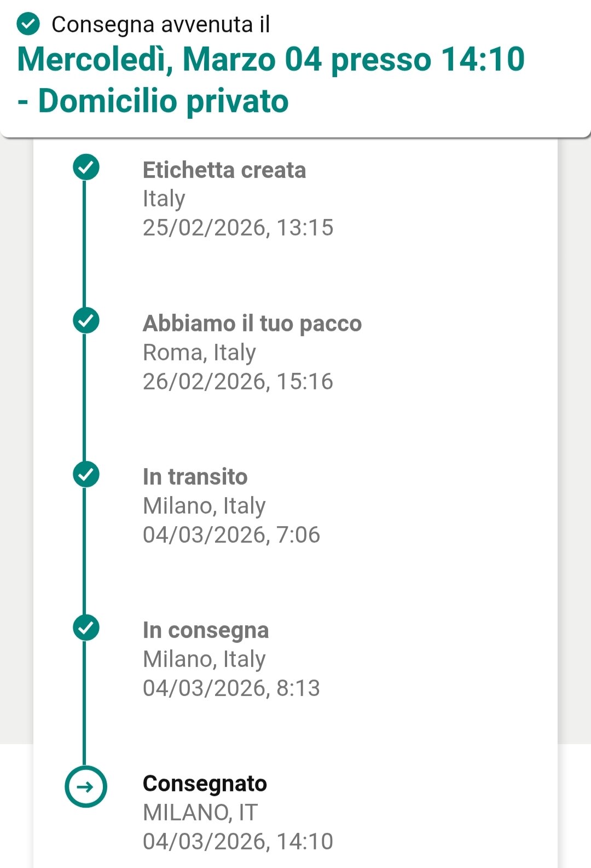Image resolution: width=591 pixels, height=868 pixels.
Task: Open the Consegnato status entry
Action: point(205,784)
